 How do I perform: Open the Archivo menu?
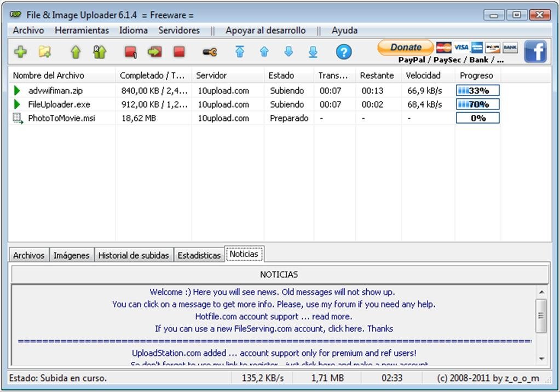pos(28,30)
